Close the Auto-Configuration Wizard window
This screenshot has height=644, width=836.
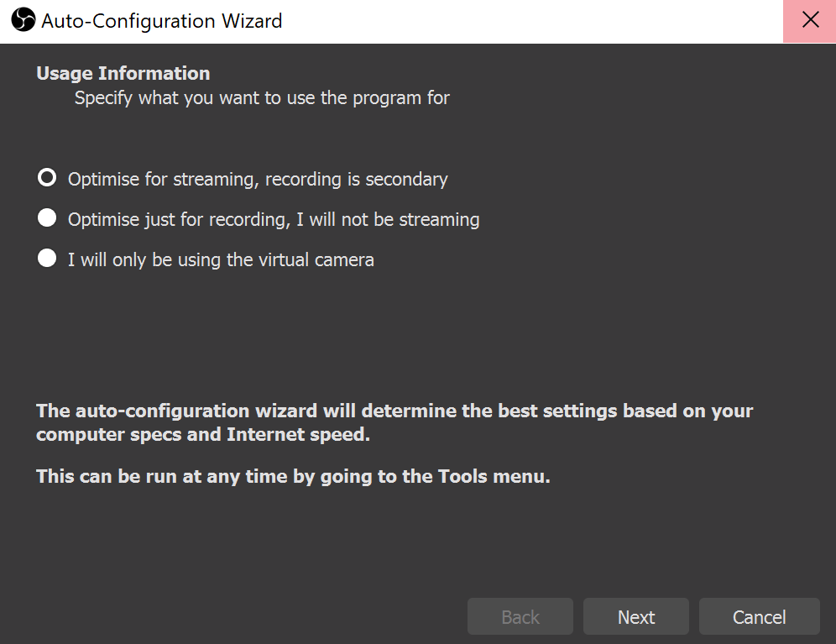pyautogui.click(x=810, y=21)
